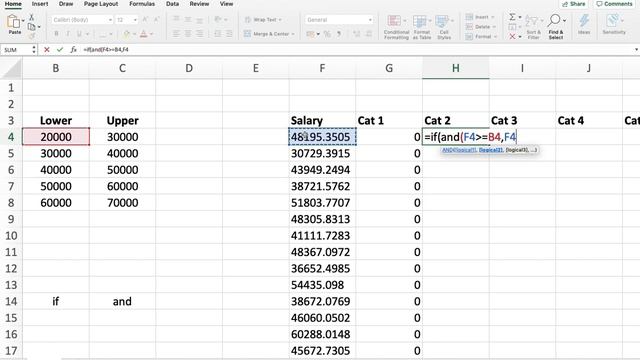
Task: Click the Share button
Action: (x=574, y=4)
